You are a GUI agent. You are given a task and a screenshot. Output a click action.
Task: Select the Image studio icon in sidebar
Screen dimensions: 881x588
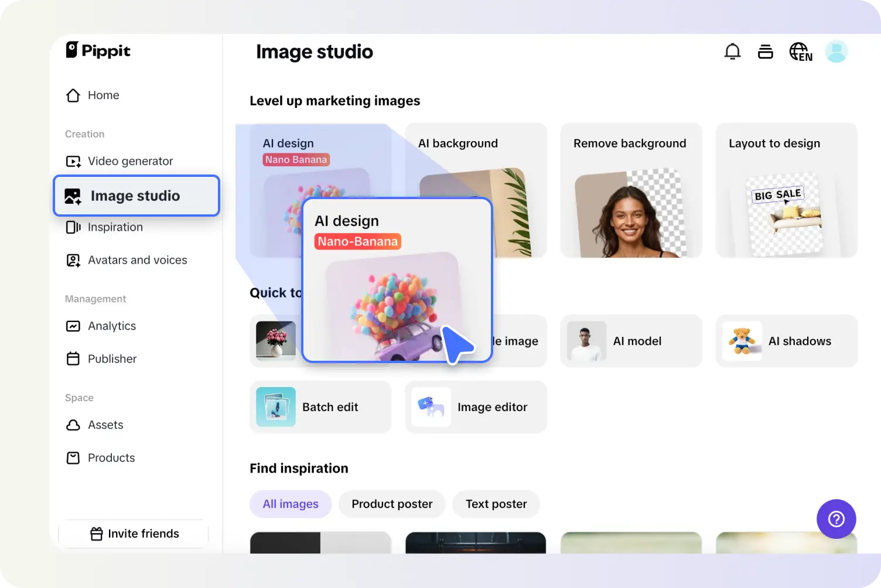point(73,196)
